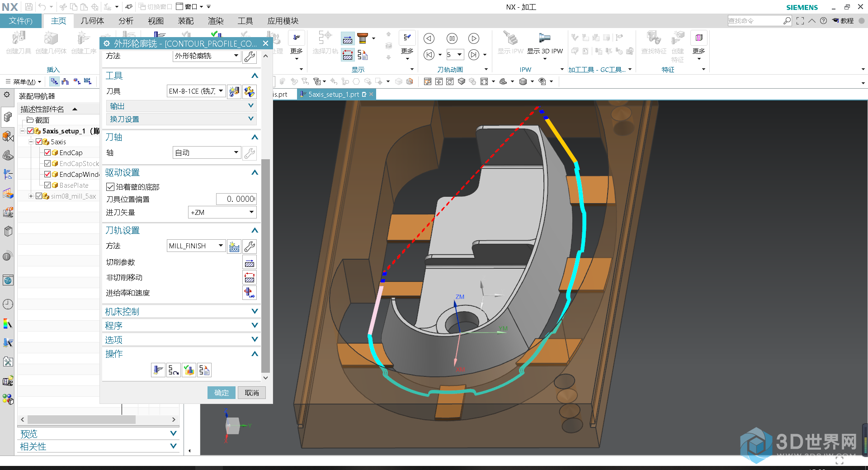Click the 刀具位置偏置 value field
The height and width of the screenshot is (470, 868).
[x=236, y=199]
